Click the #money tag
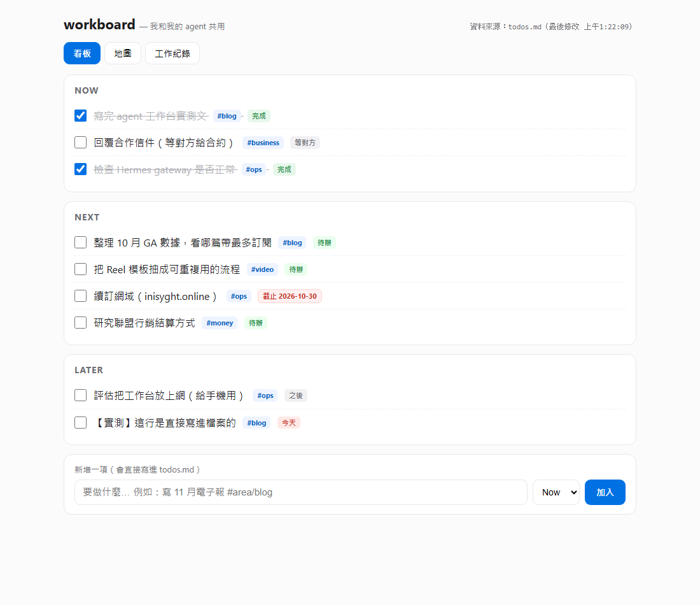Image resolution: width=700 pixels, height=605 pixels. click(x=220, y=324)
